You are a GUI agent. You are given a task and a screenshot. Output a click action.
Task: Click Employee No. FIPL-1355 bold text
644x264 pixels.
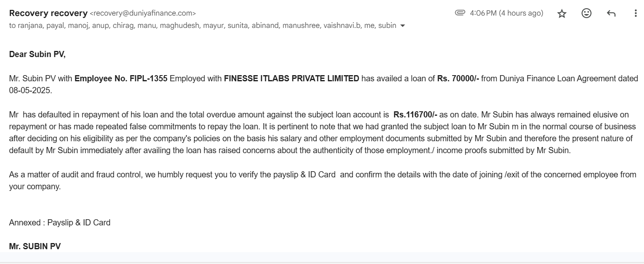coord(121,78)
